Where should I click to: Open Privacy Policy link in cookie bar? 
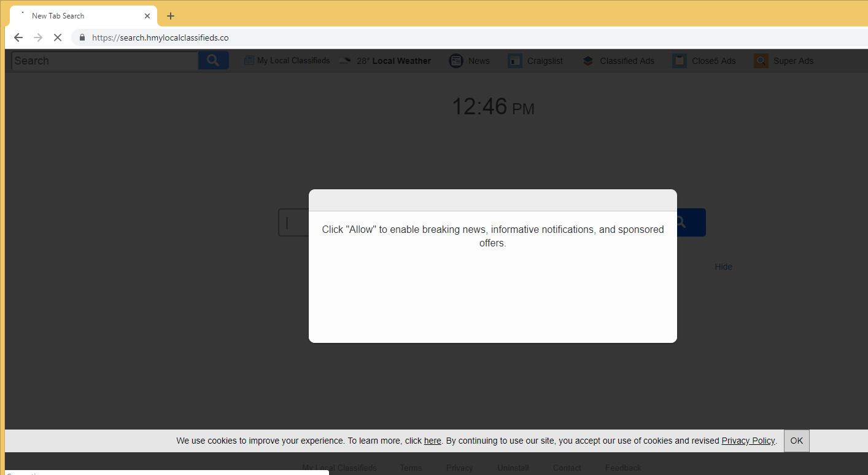click(748, 441)
